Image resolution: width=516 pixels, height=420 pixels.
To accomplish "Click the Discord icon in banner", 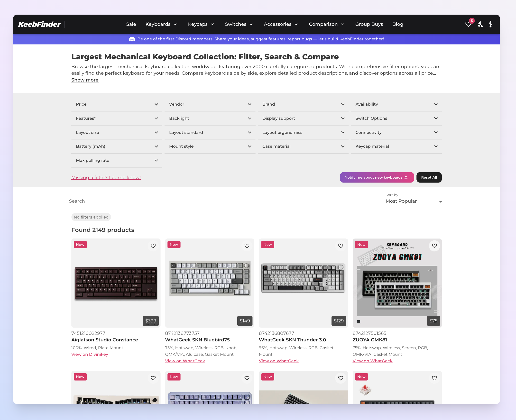I will tap(132, 39).
